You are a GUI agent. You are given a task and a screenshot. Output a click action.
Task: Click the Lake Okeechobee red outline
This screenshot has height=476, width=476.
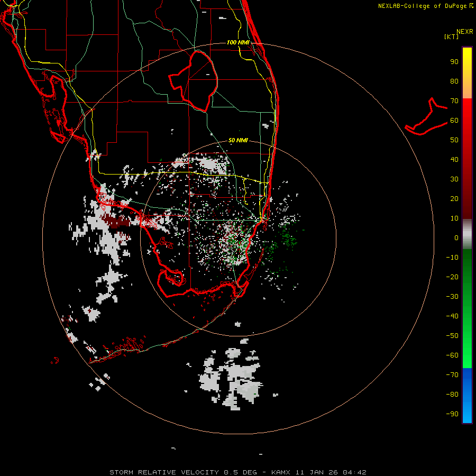[194, 81]
